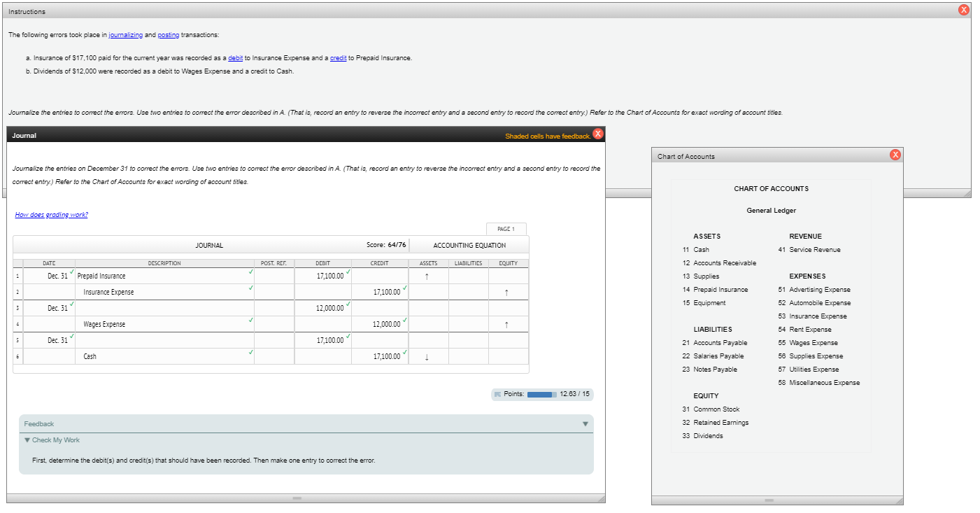
Task: Click '53 Insurance Expense' in Chart of Accounts
Action: click(x=812, y=316)
